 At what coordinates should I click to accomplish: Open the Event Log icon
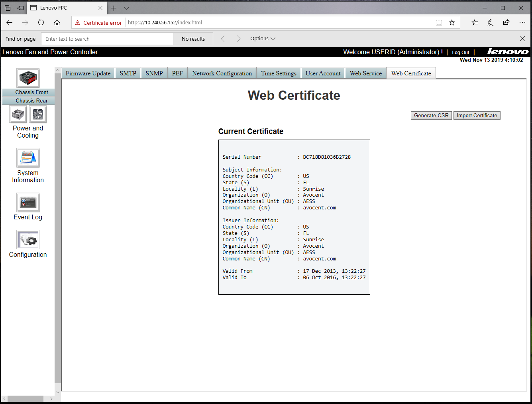[x=28, y=203]
